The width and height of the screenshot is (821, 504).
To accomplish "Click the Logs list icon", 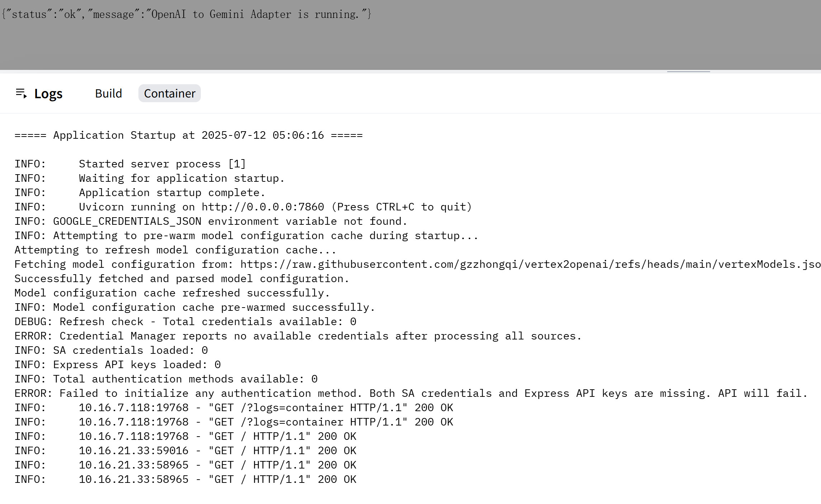I will [21, 94].
